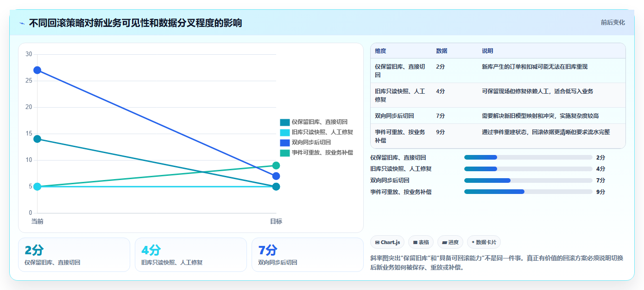Click the lightning icon beside the title
644x290 pixels.
[22, 23]
